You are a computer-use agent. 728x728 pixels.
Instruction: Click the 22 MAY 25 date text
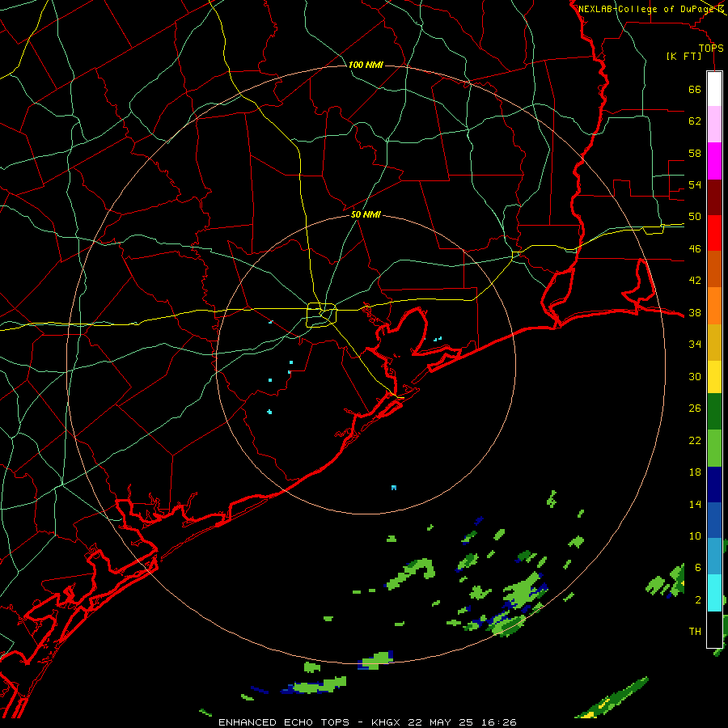coord(441,722)
